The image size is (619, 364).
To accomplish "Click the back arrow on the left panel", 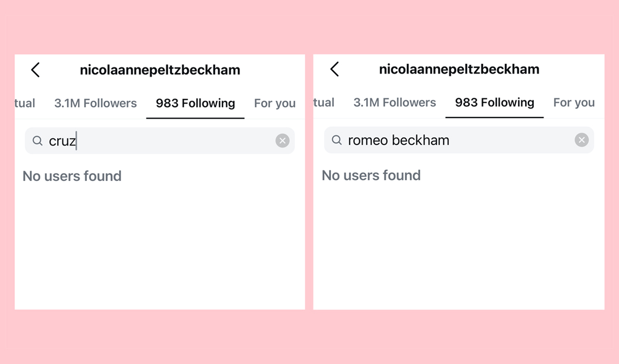I will click(35, 70).
